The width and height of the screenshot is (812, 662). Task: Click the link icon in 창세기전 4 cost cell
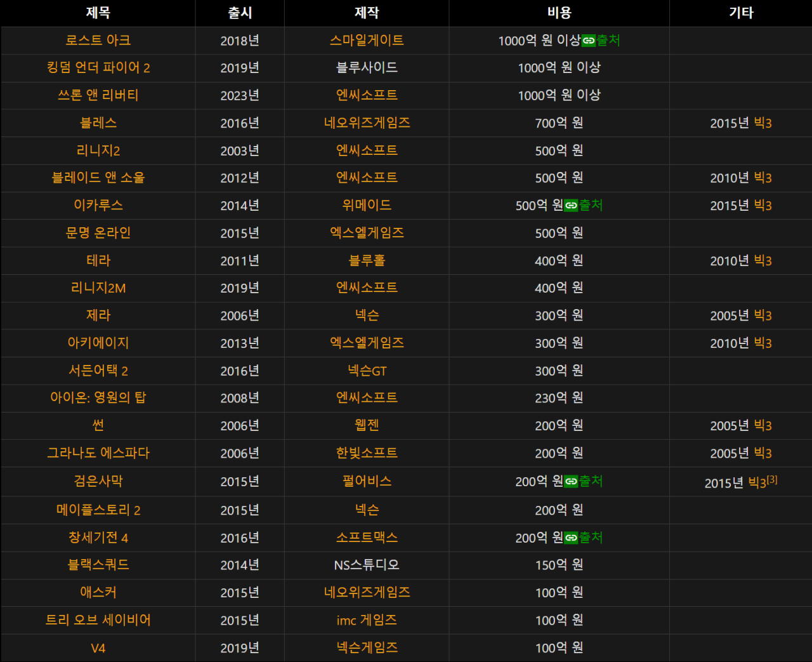(572, 538)
